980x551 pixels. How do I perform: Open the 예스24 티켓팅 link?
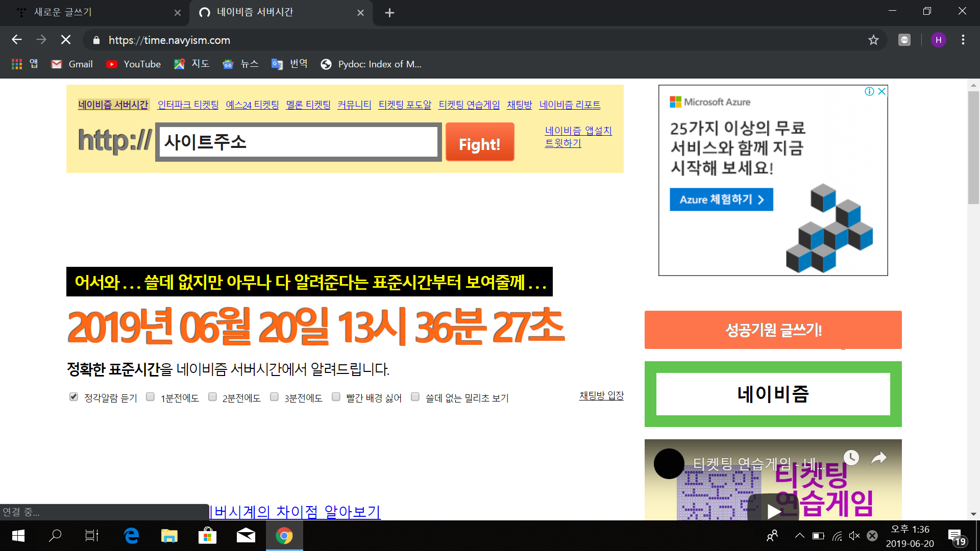[252, 105]
